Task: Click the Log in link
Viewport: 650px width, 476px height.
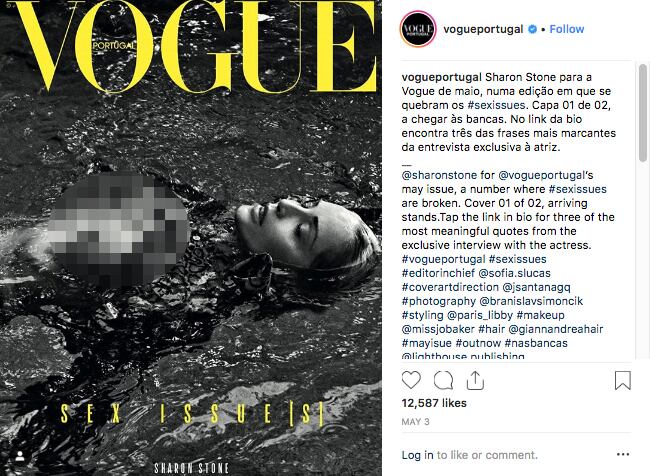Action: (417, 455)
